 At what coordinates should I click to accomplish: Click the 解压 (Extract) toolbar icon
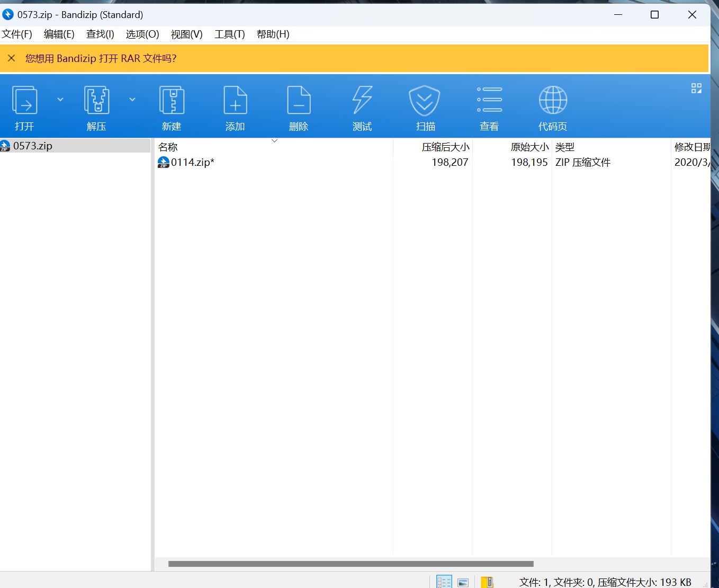coord(96,100)
